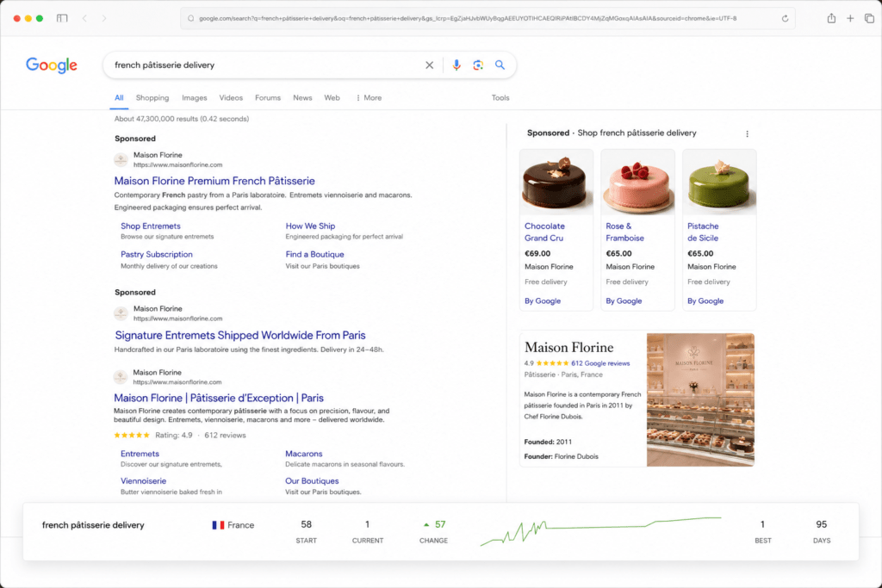Open the Web tab
Image resolution: width=882 pixels, height=588 pixels.
coord(332,98)
